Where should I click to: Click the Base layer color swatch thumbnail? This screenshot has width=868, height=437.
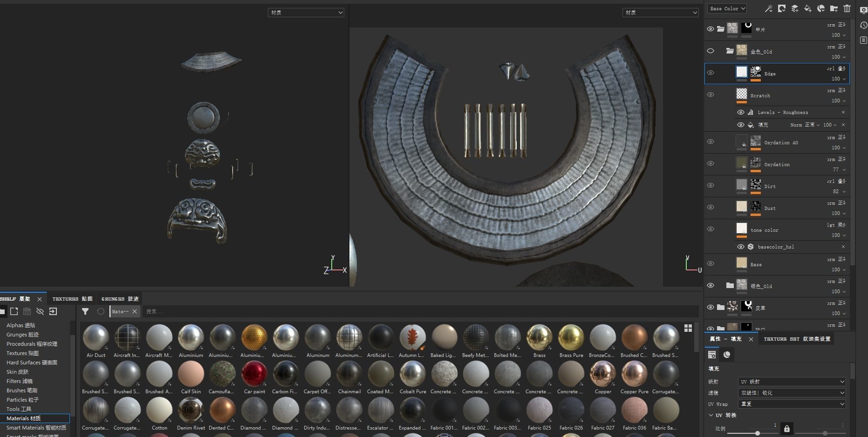(x=741, y=263)
